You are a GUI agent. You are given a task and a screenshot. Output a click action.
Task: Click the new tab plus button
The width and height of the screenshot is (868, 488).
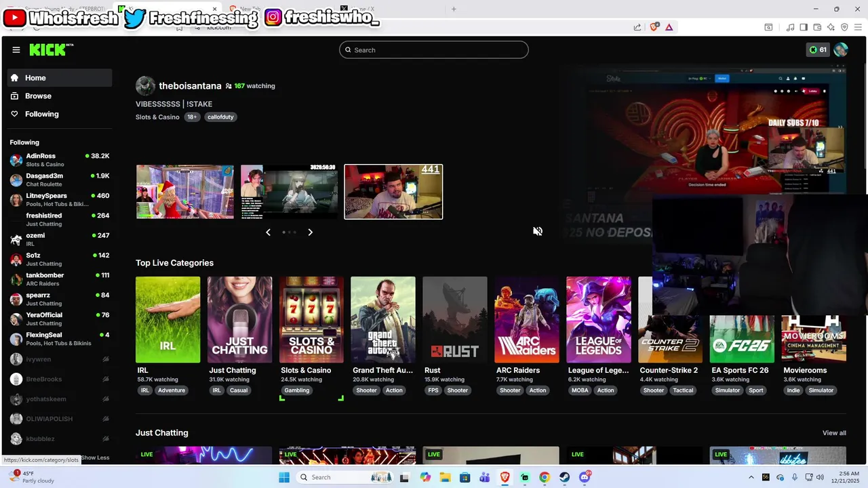[454, 9]
